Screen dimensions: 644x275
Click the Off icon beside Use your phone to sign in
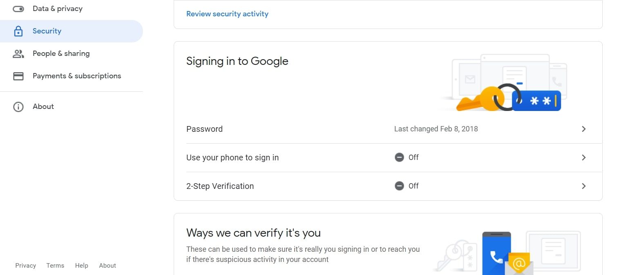[399, 157]
